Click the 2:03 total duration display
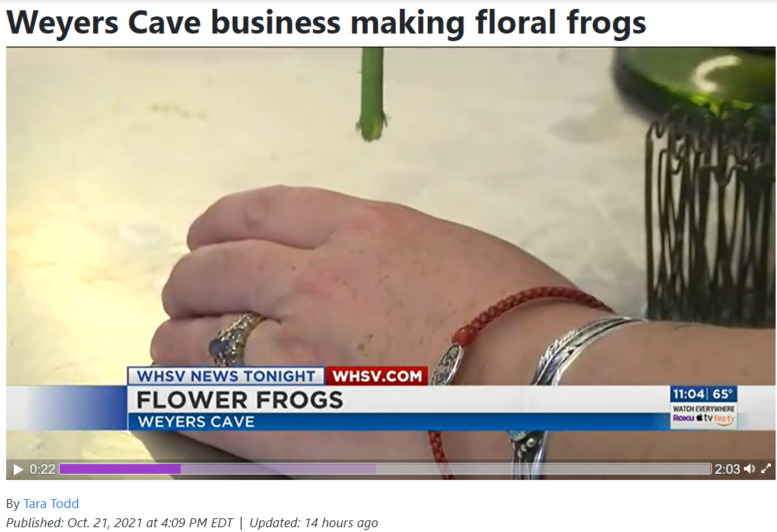Screen dimensions: 777x532 (x=727, y=469)
